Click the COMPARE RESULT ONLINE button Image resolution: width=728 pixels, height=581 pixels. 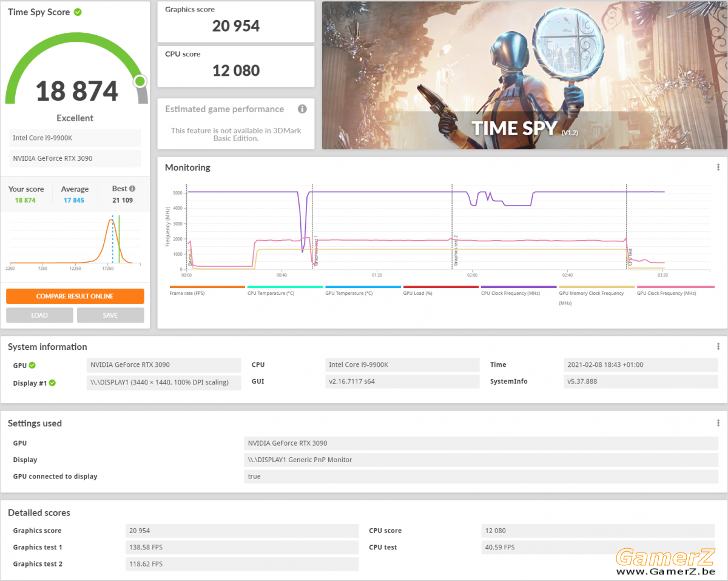coord(75,296)
